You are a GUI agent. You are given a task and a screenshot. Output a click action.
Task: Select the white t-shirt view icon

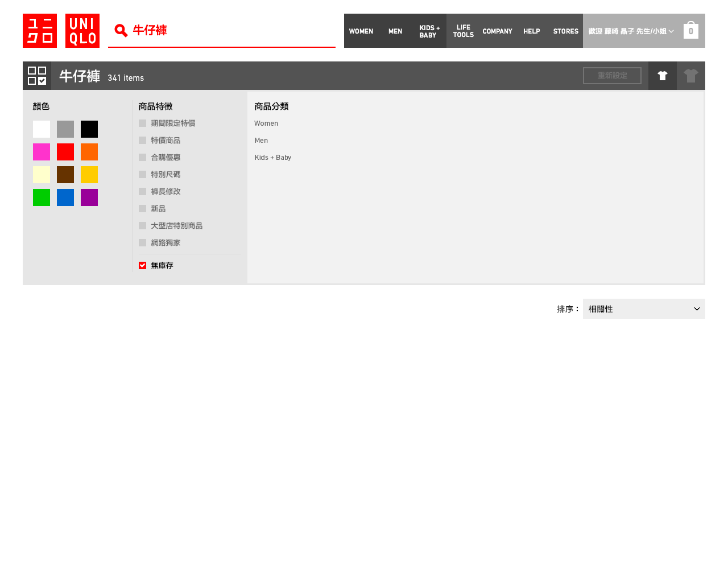663,76
